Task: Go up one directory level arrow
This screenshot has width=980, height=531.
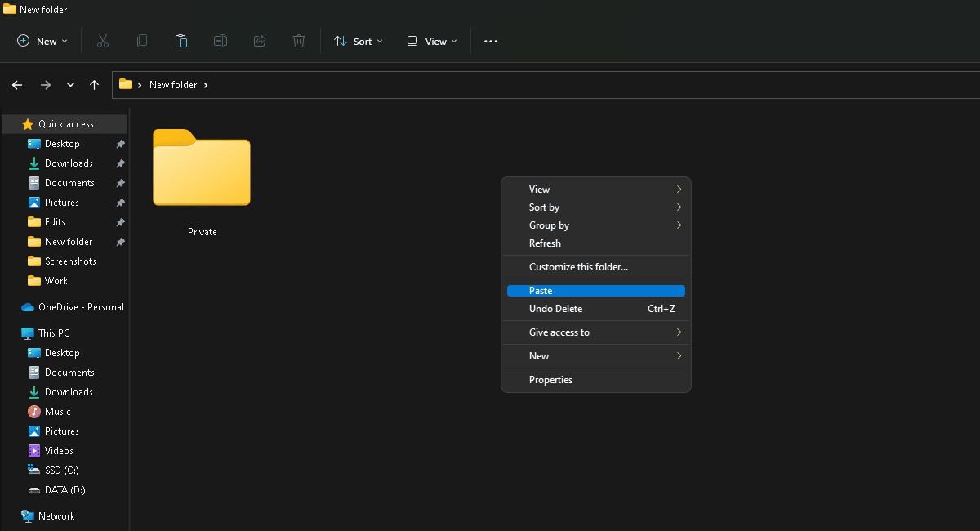Action: tap(95, 85)
